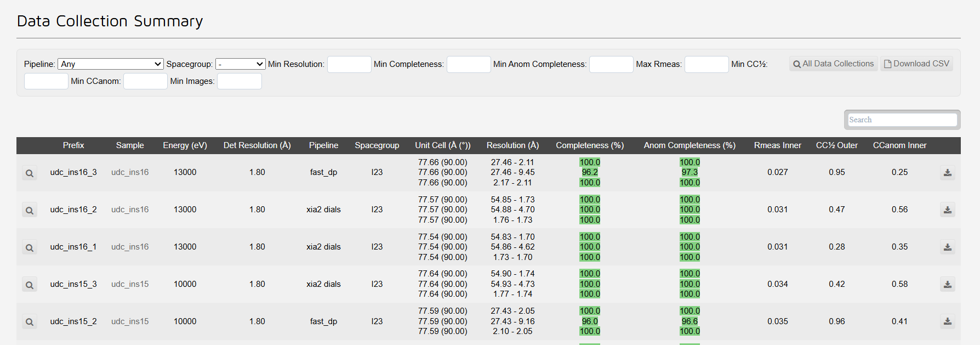Sort by Anom Completeness (%) header
980x345 pixels.
(690, 145)
